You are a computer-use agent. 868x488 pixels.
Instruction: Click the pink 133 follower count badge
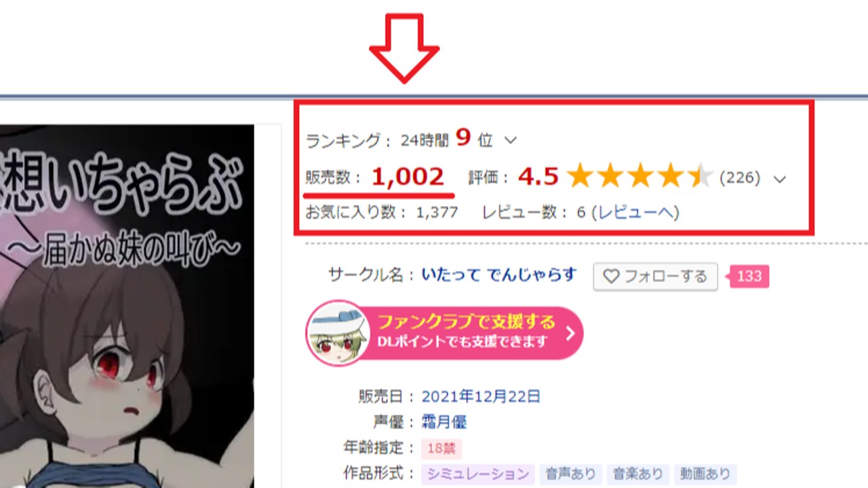pyautogui.click(x=748, y=277)
